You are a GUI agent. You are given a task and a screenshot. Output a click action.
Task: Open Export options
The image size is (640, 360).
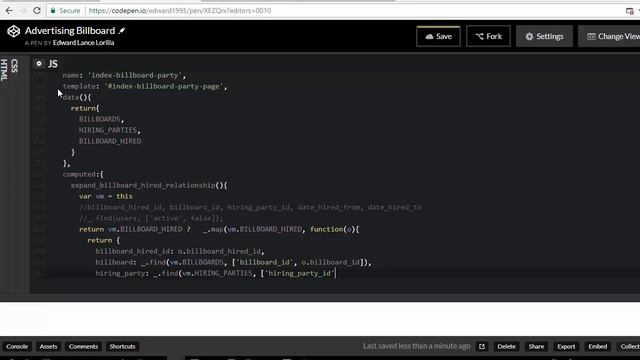click(566, 347)
